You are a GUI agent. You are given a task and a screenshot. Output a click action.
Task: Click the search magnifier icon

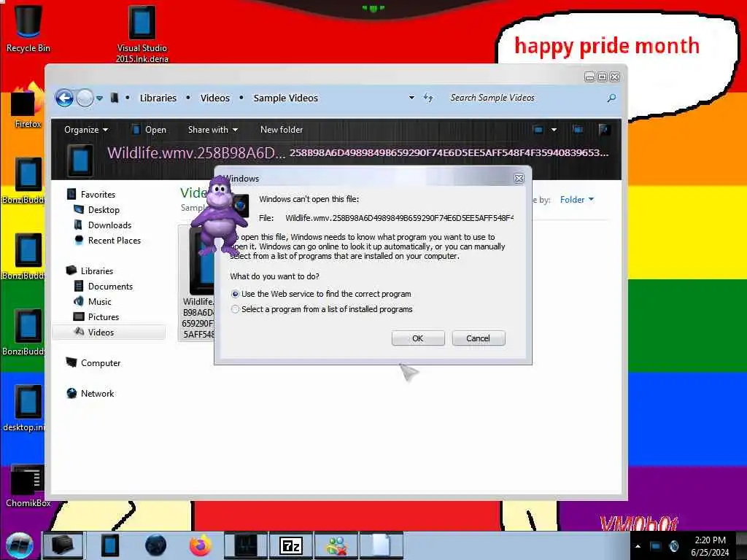[x=612, y=98]
